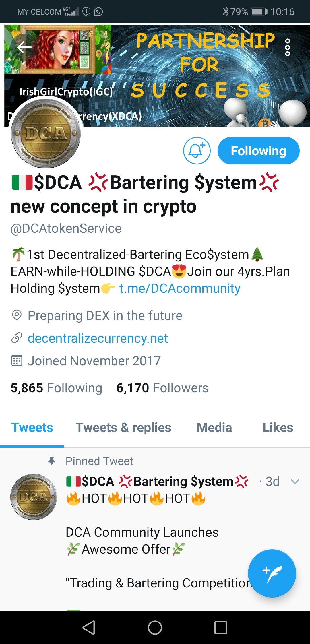Visit the decentralizecurrency.net website link
Image resolution: width=310 pixels, height=644 pixels.
coord(98,338)
